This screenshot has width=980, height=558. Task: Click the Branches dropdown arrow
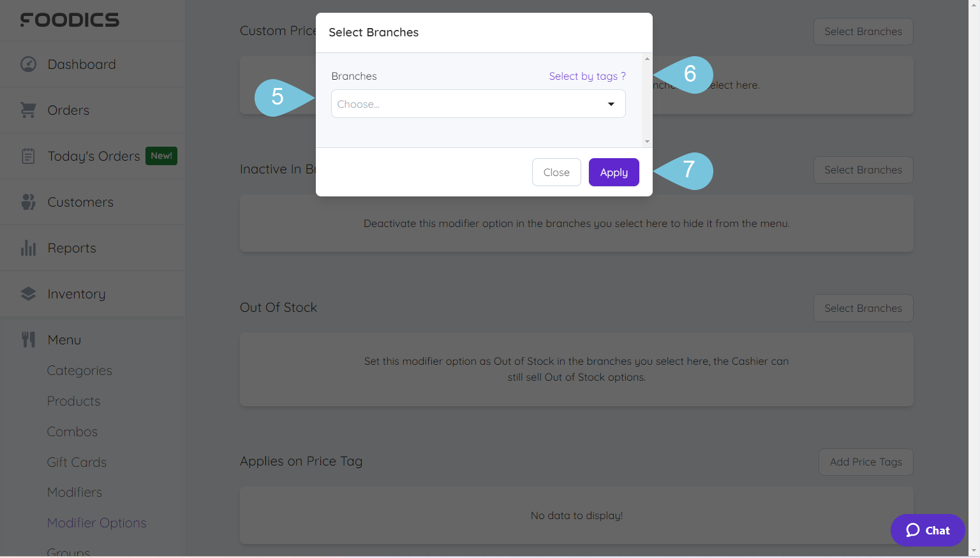[x=611, y=104]
